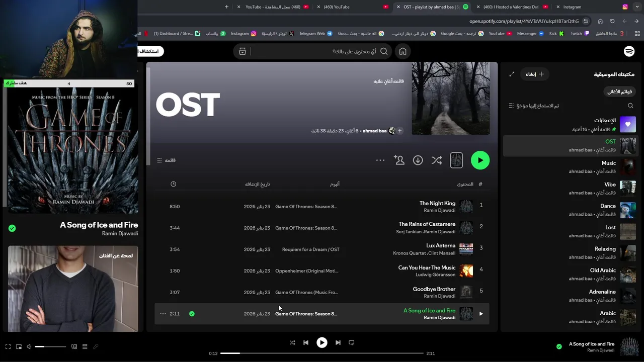The width and height of the screenshot is (644, 362).
Task: Select the قوائم الأغاني filter chip
Action: pos(619,92)
